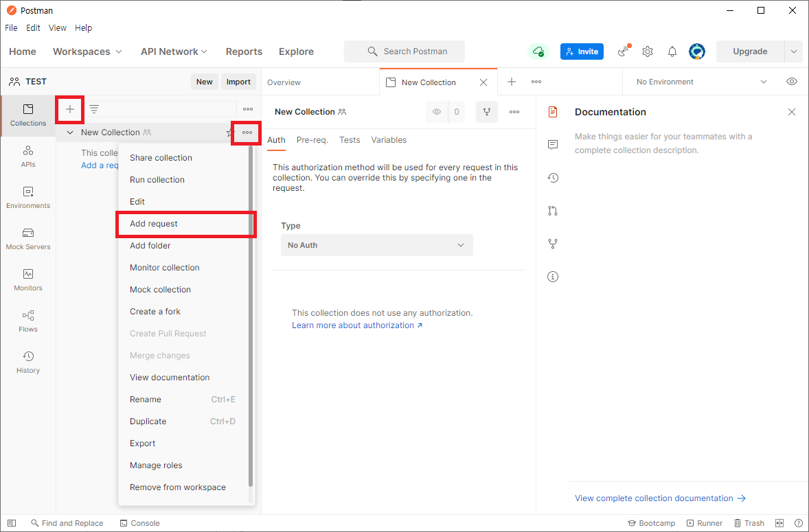Create a new collection with the plus icon

[x=70, y=109]
